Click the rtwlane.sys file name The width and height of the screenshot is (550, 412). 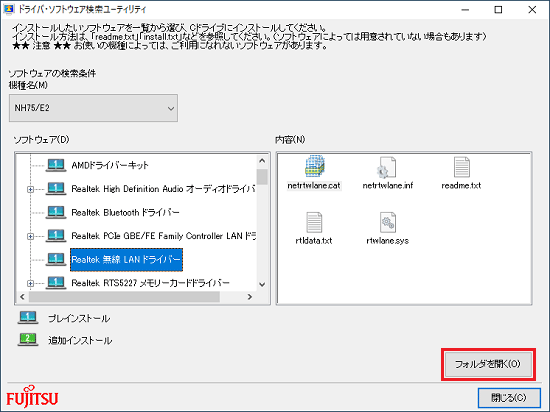(388, 241)
